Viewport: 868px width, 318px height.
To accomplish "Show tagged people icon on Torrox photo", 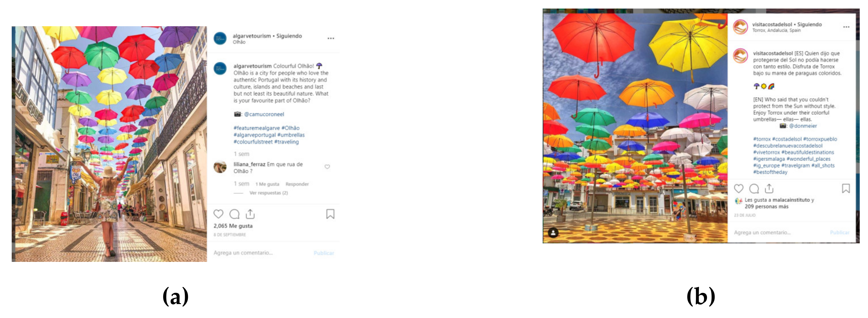I will [553, 233].
